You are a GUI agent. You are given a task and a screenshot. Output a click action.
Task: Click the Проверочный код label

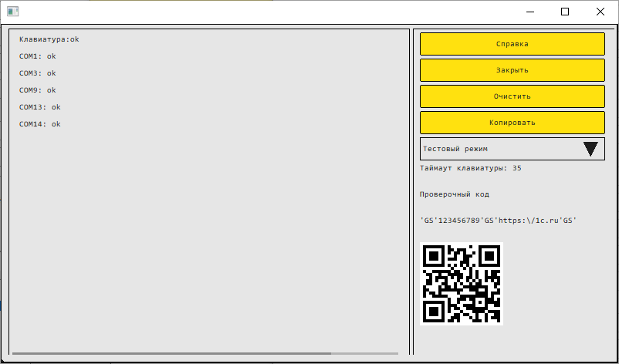[455, 194]
